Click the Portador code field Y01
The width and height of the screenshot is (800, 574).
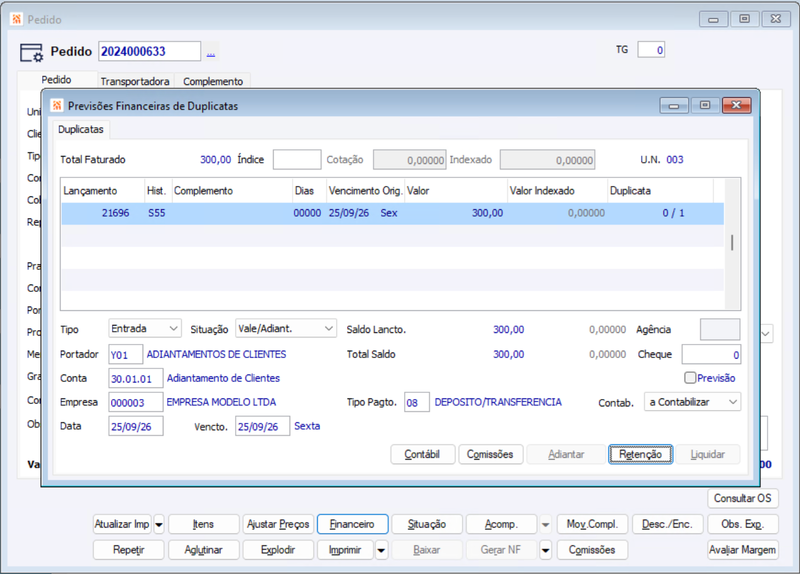126,355
